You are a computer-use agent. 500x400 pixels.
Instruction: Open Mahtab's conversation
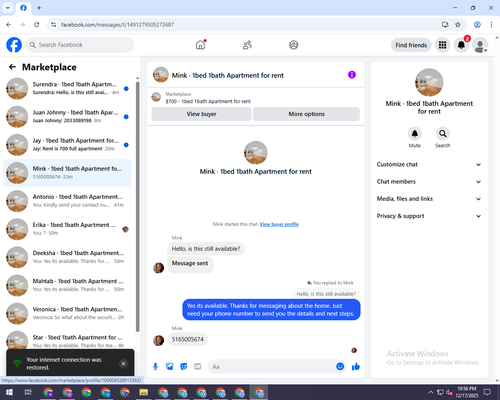point(68,285)
